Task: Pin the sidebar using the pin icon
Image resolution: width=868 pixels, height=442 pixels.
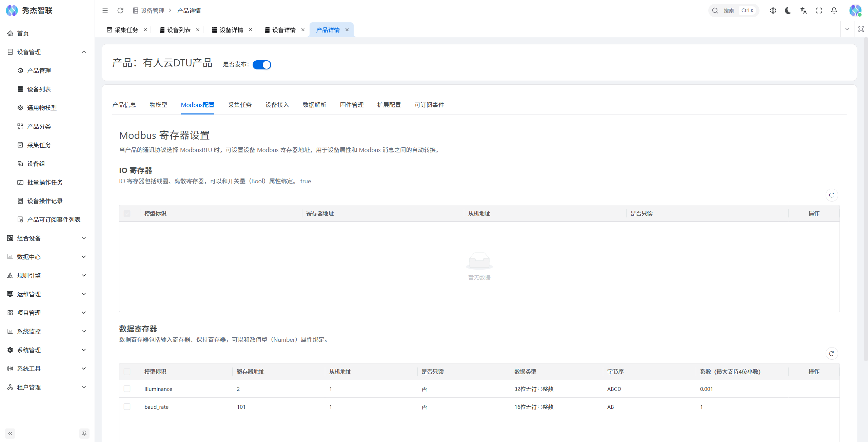Action: [x=84, y=433]
